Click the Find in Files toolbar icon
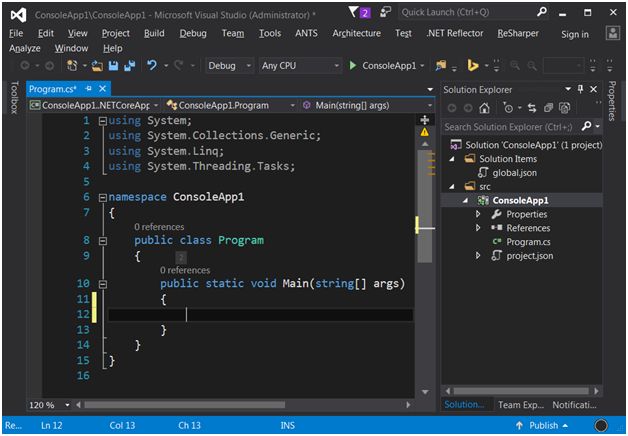The width and height of the screenshot is (628, 436). [441, 65]
